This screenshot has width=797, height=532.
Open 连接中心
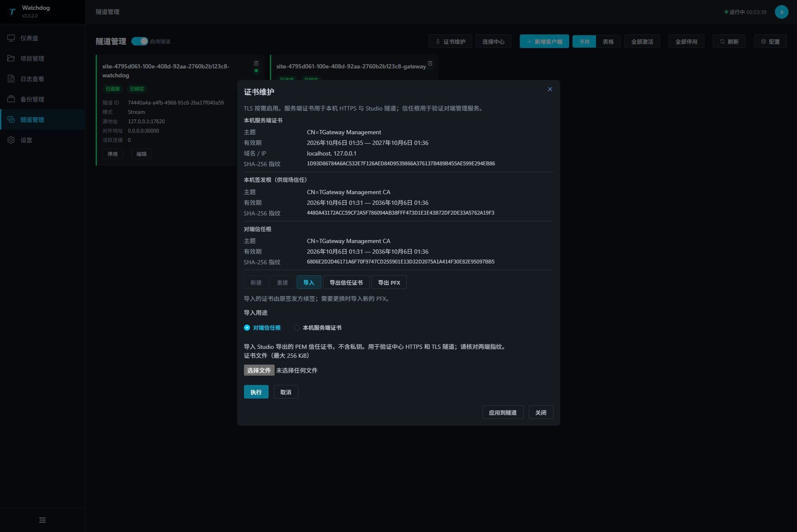pyautogui.click(x=494, y=42)
